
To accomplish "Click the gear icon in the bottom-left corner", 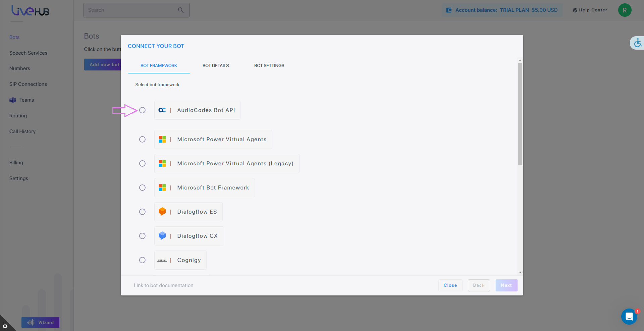I will tap(5, 326).
